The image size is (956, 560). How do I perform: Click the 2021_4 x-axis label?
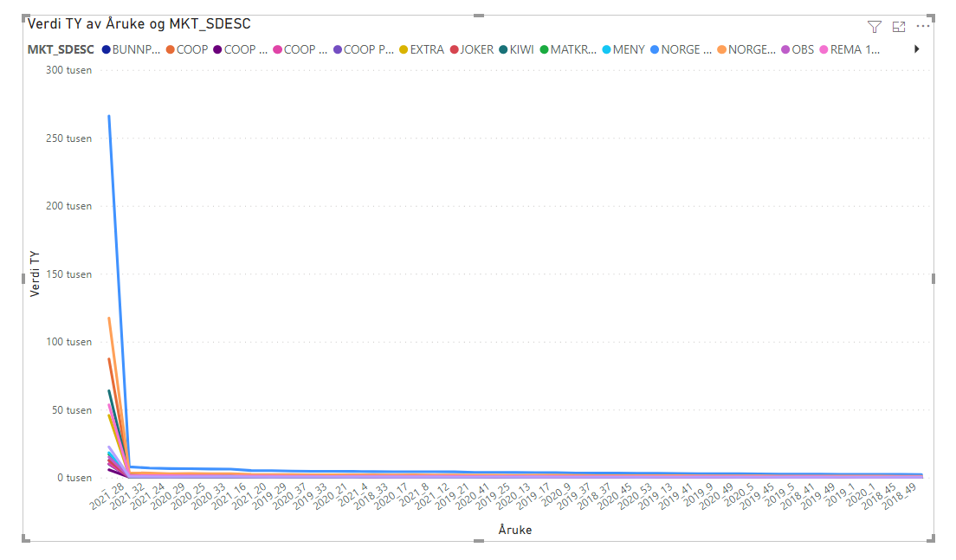(353, 494)
